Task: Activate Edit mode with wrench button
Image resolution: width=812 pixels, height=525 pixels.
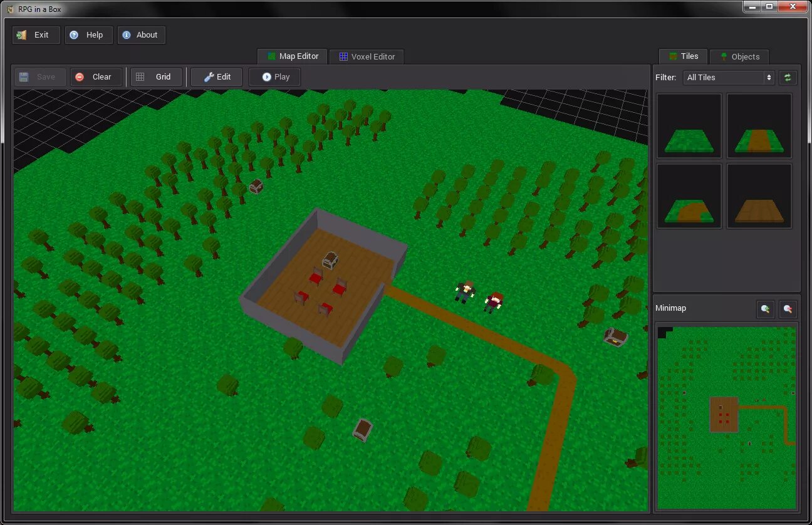Action: click(217, 77)
